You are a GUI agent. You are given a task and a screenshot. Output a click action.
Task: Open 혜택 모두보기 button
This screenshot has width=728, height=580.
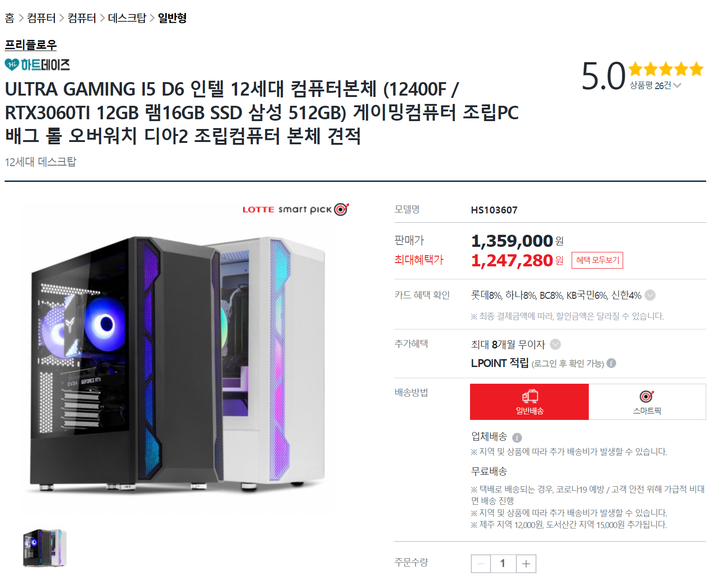point(598,260)
